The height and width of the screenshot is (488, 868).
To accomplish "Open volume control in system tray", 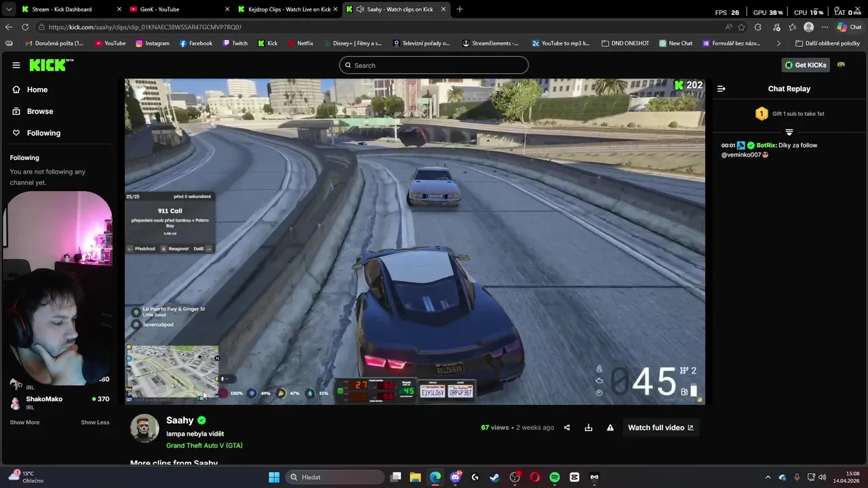I will point(823,477).
